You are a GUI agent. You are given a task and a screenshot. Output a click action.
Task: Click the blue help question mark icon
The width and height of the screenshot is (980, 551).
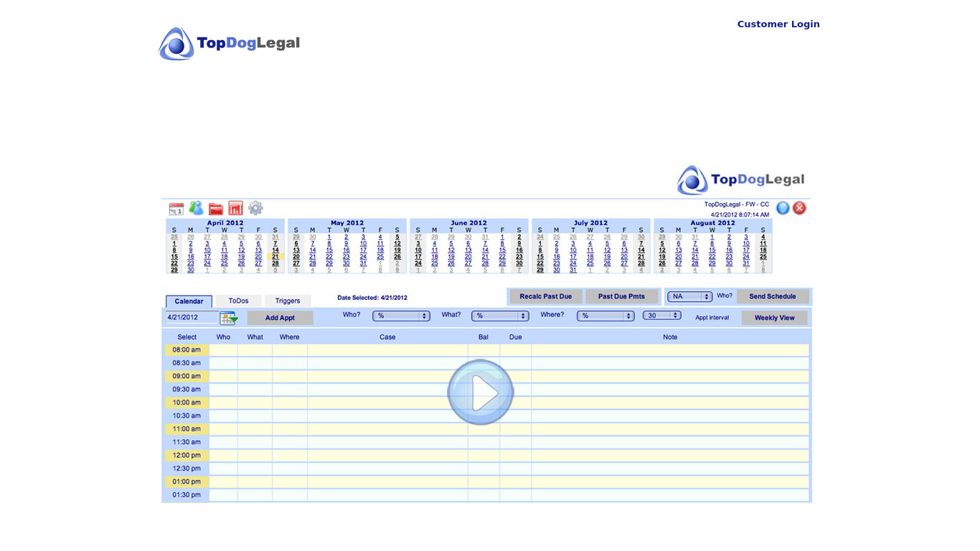coord(783,208)
